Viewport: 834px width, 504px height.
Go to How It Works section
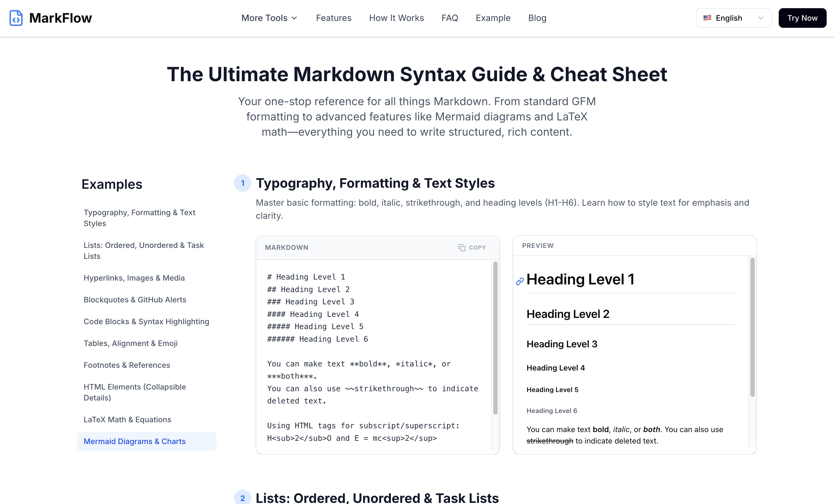pos(396,18)
